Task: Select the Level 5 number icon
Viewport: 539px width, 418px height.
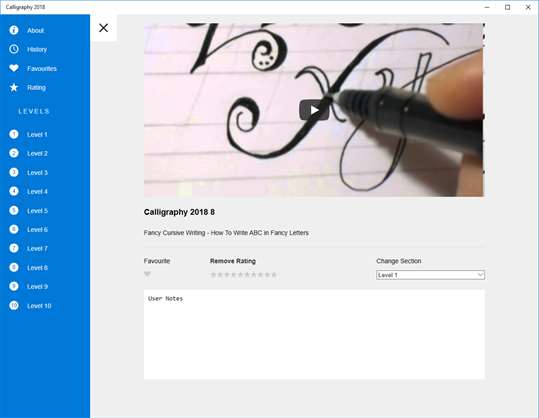Action: (x=14, y=210)
